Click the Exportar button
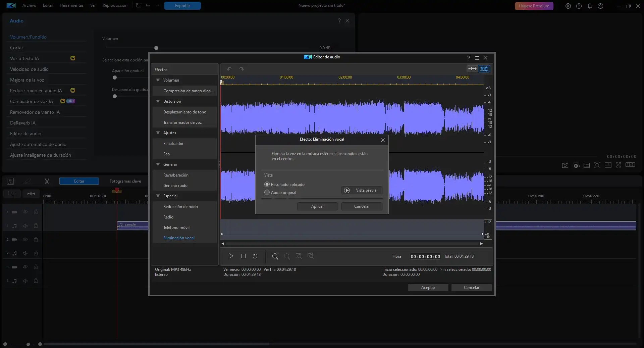Viewport: 644px width, 348px height. 182,6
